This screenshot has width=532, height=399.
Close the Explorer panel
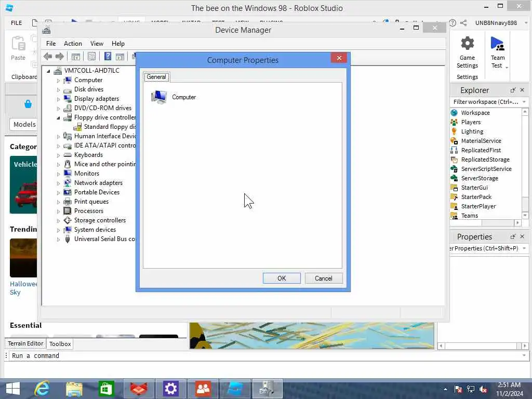tap(522, 90)
